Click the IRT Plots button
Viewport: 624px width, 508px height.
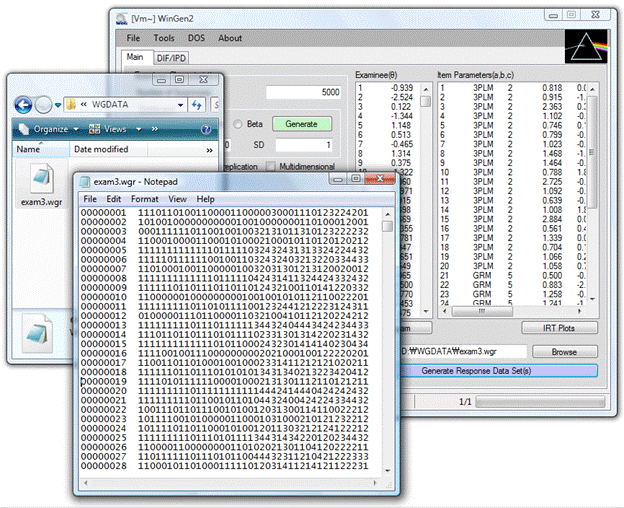(559, 328)
